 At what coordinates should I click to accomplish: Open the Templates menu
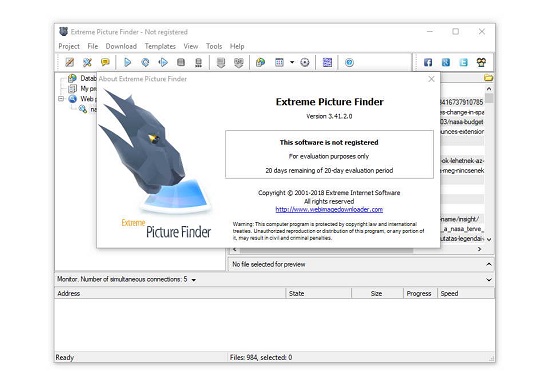(x=160, y=46)
